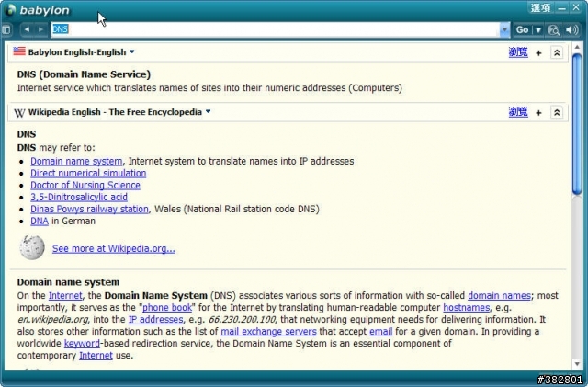Click the US flag icon
The width and height of the screenshot is (588, 387).
[19, 51]
